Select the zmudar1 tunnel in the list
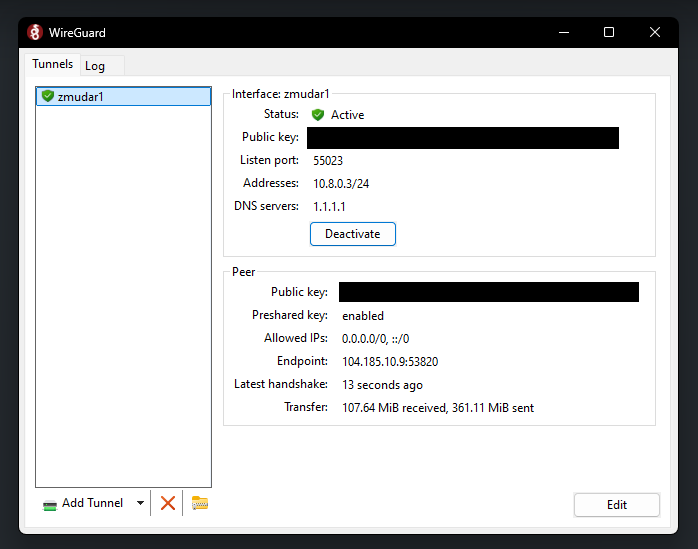The image size is (698, 549). coord(81,97)
